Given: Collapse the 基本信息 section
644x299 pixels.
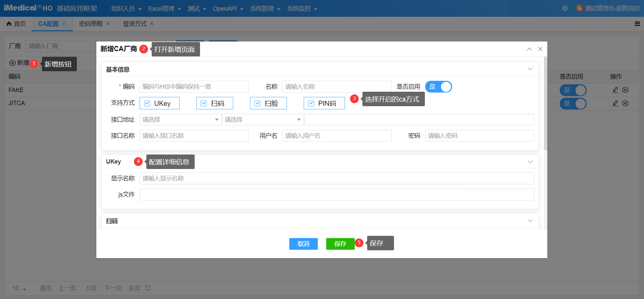Looking at the screenshot, I should pos(530,69).
